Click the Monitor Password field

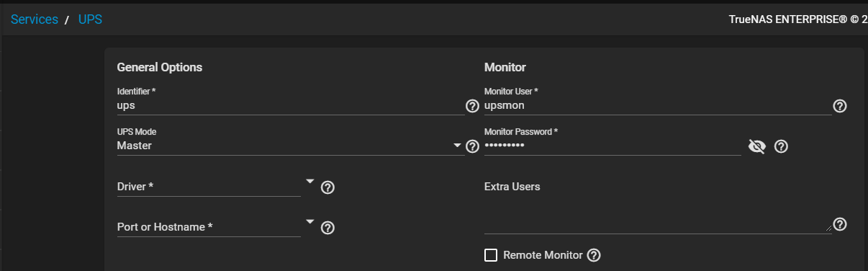tap(612, 146)
